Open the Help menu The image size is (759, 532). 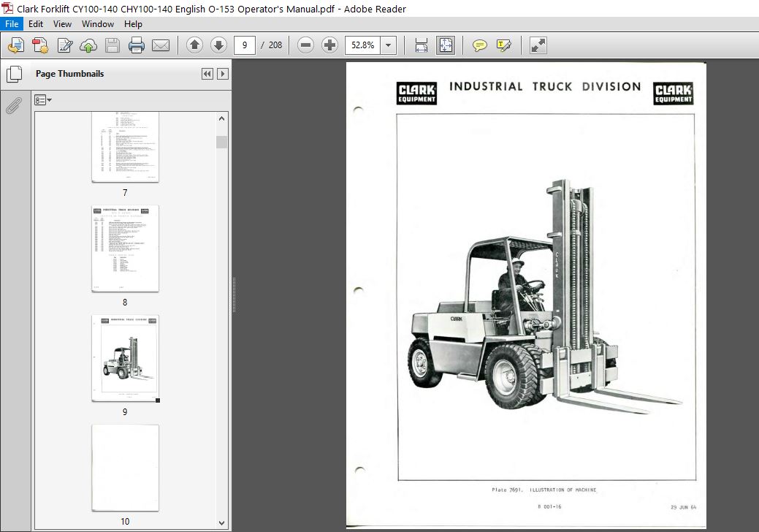click(133, 23)
